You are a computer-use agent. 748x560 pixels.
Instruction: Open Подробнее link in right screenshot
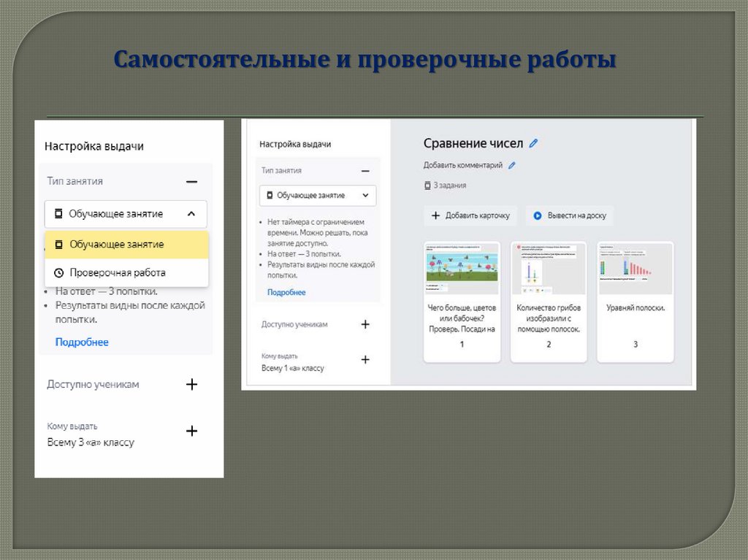286,292
